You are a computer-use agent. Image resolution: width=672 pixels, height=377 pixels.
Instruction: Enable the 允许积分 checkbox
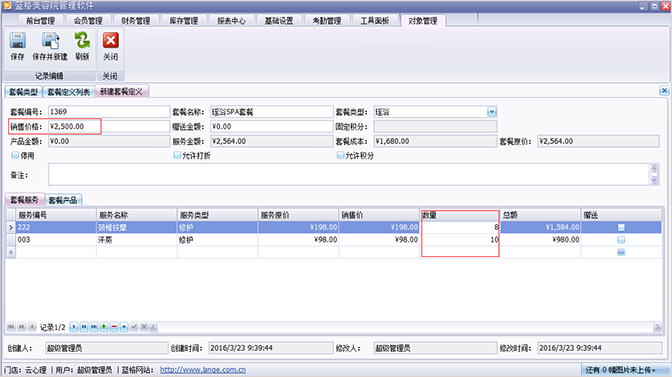(341, 155)
